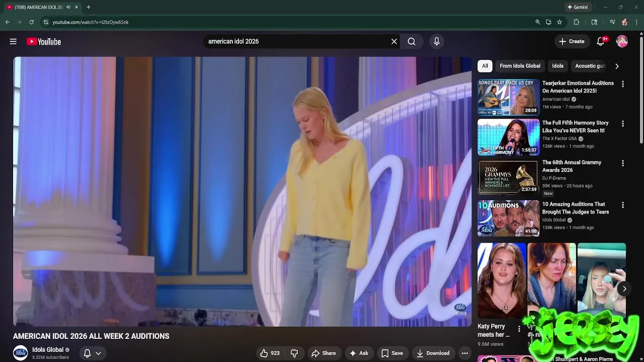This screenshot has height=362, width=644.
Task: Click the page vertical scrollbar
Action: pos(641,90)
